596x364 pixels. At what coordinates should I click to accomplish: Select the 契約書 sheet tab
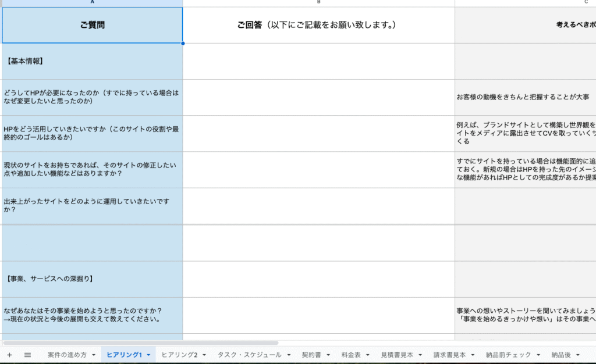(311, 355)
